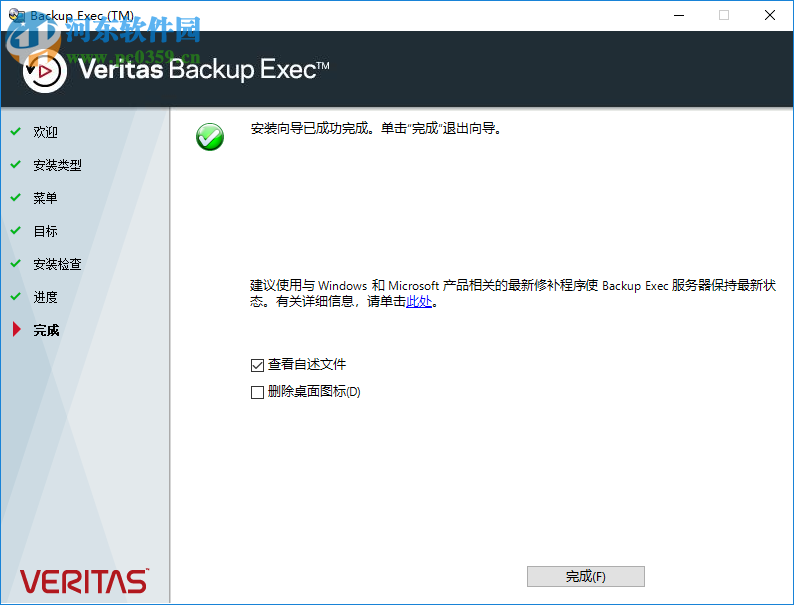This screenshot has width=794, height=605.
Task: Click the red arrow marker beside 完成
Action: (x=17, y=329)
